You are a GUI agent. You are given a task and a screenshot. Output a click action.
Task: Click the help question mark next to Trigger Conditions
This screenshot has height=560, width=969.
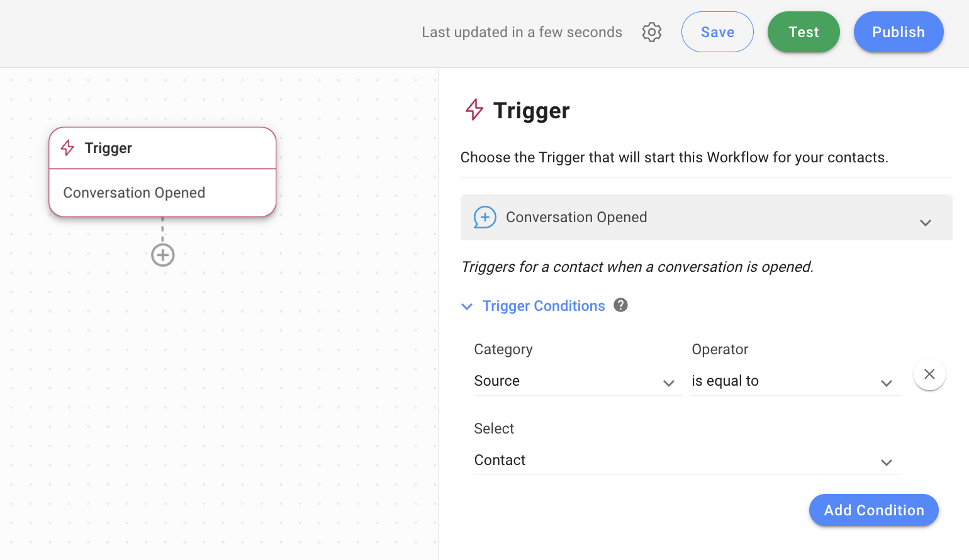[620, 305]
